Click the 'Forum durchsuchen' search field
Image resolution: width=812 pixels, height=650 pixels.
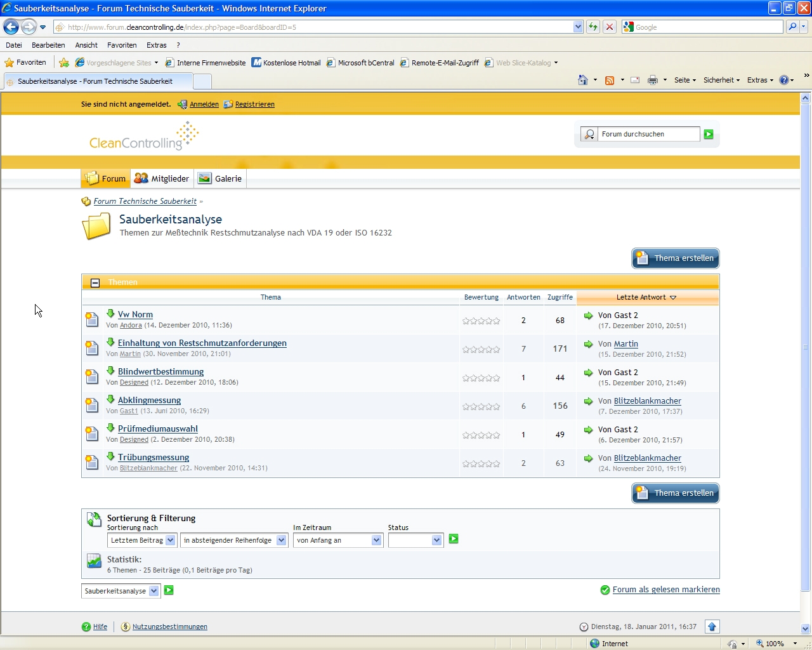pyautogui.click(x=648, y=135)
